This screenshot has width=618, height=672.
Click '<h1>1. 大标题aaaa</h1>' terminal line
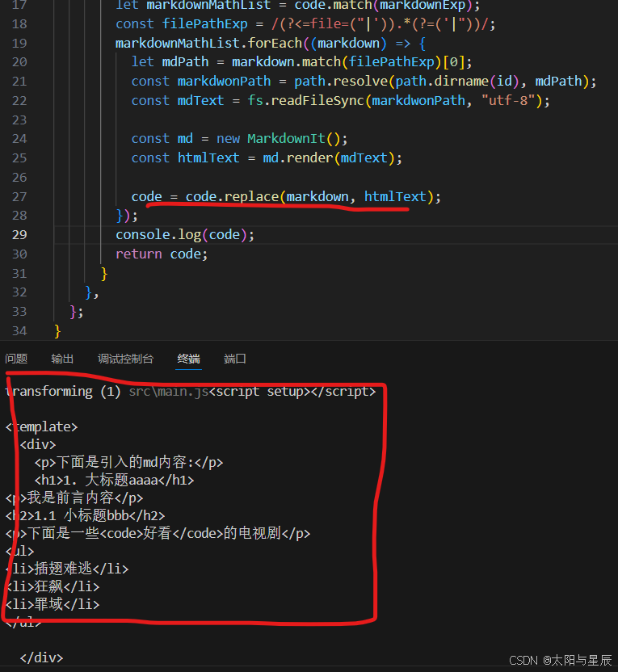(x=115, y=481)
